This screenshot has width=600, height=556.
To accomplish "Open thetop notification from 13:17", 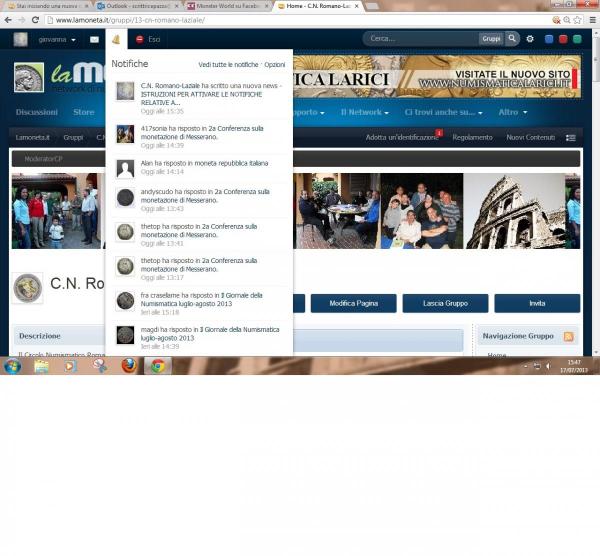I will [x=199, y=269].
